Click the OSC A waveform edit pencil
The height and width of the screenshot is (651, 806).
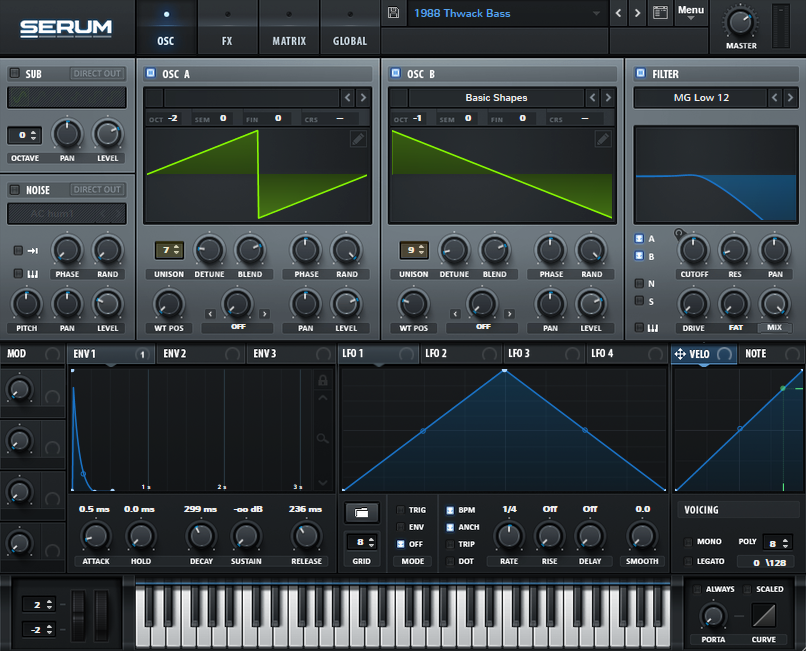coord(358,139)
